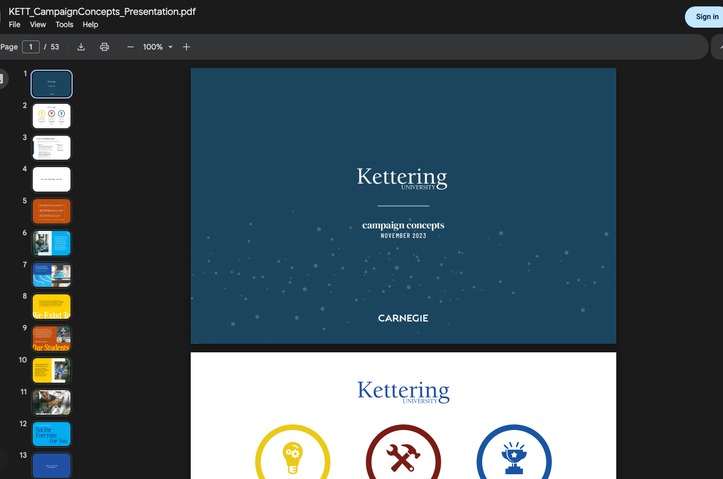Select page 9 'Our Students' thumbnail

pos(52,338)
